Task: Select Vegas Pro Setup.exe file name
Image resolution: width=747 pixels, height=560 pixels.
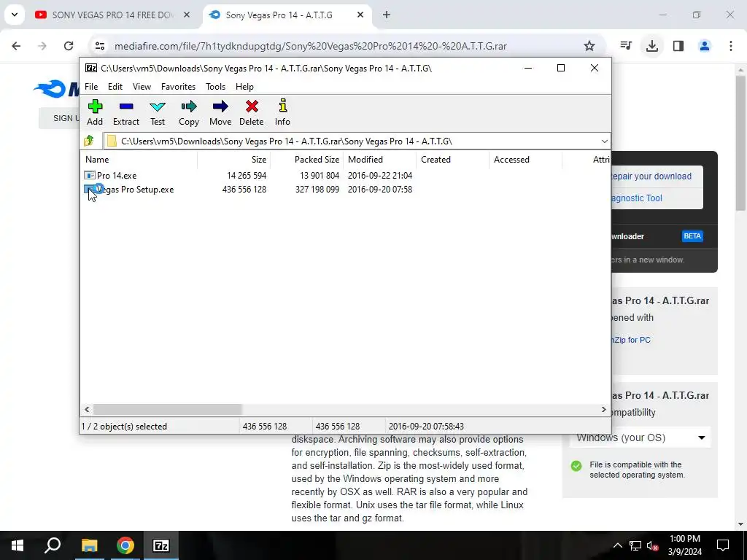Action: click(135, 190)
